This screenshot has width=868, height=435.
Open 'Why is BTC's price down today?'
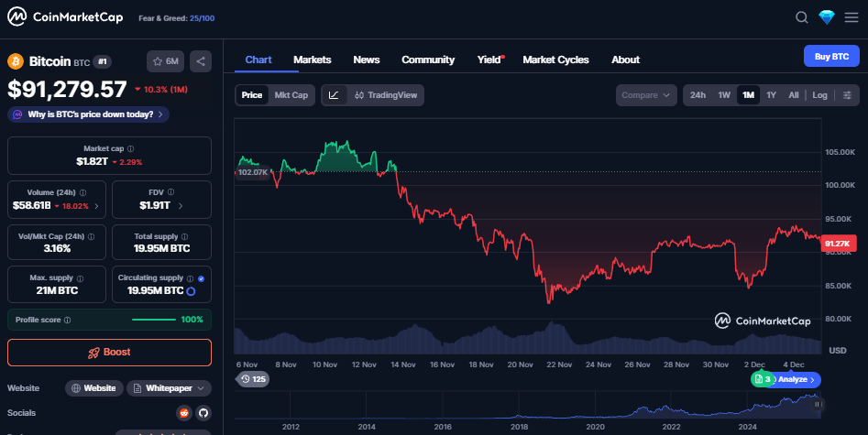pyautogui.click(x=89, y=114)
